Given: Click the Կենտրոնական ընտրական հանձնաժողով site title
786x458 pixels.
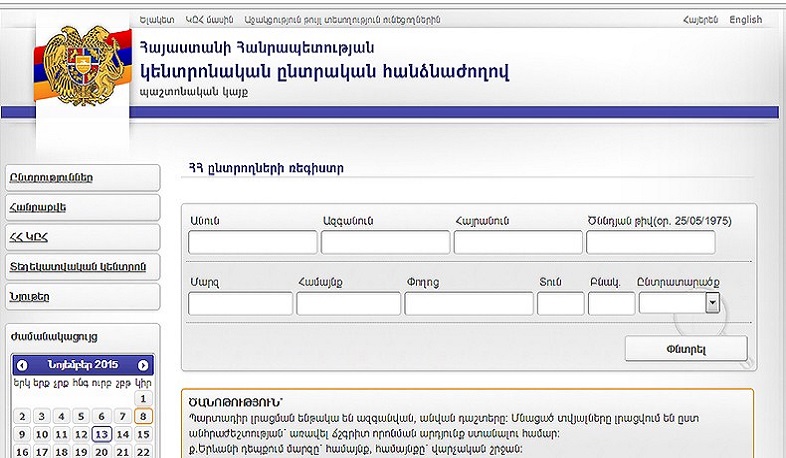Looking at the screenshot, I should (x=324, y=72).
